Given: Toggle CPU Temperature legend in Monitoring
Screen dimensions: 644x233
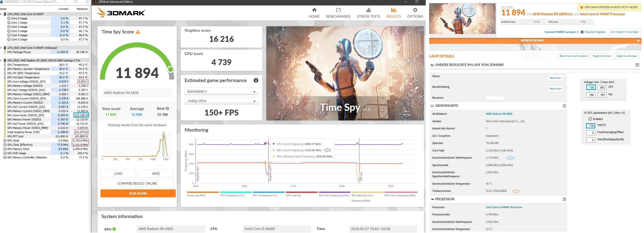Looking at the screenshot, I should [x=236, y=194].
